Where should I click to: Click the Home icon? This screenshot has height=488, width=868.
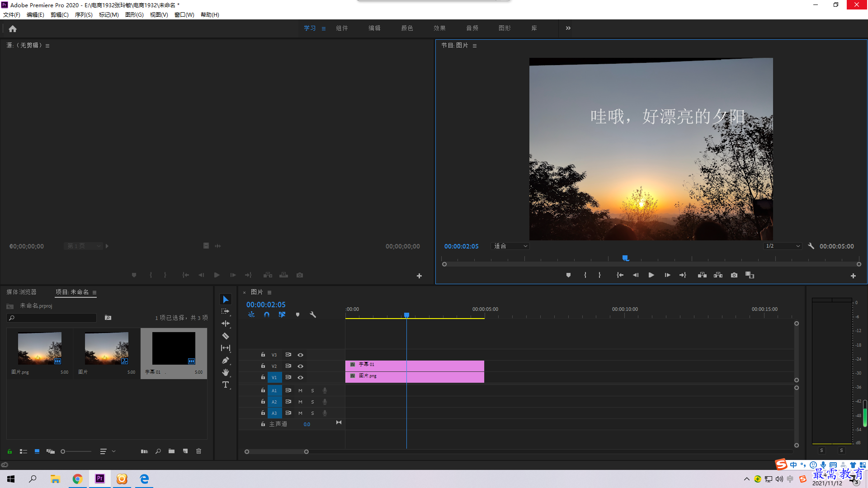13,28
